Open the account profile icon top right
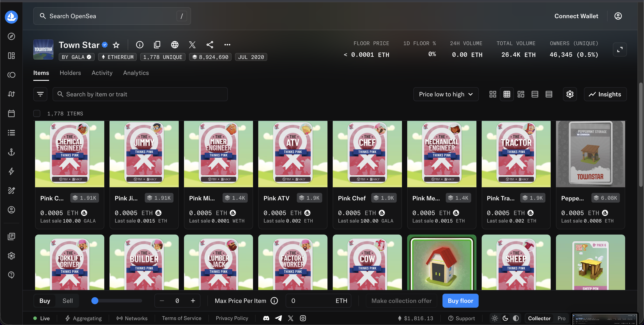Image resolution: width=644 pixels, height=325 pixels. (618, 16)
